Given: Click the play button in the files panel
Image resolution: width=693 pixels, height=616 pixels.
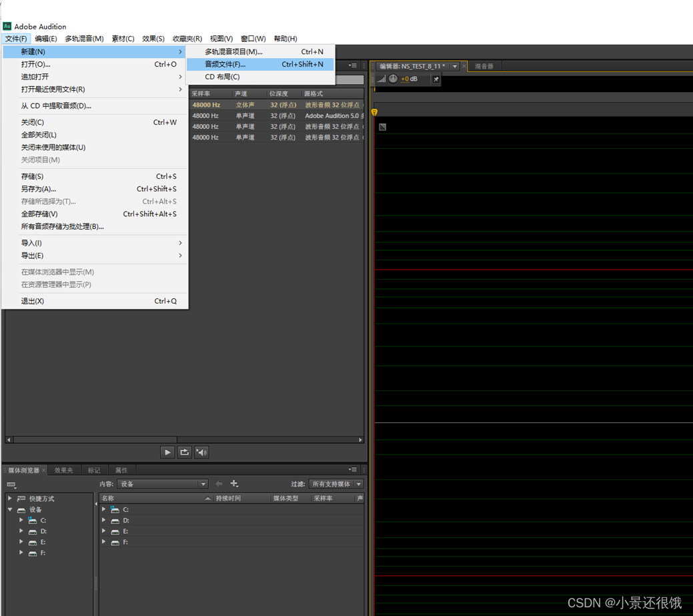Looking at the screenshot, I should click(x=167, y=452).
